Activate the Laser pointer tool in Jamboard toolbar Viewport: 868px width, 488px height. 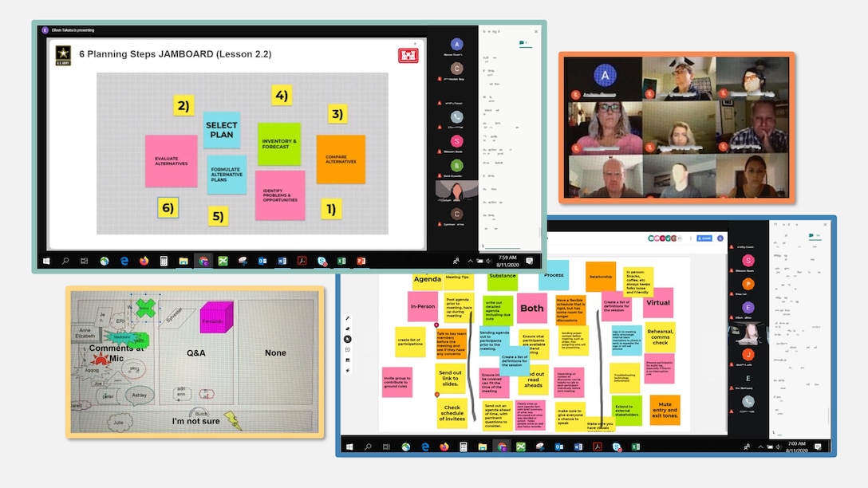(348, 371)
